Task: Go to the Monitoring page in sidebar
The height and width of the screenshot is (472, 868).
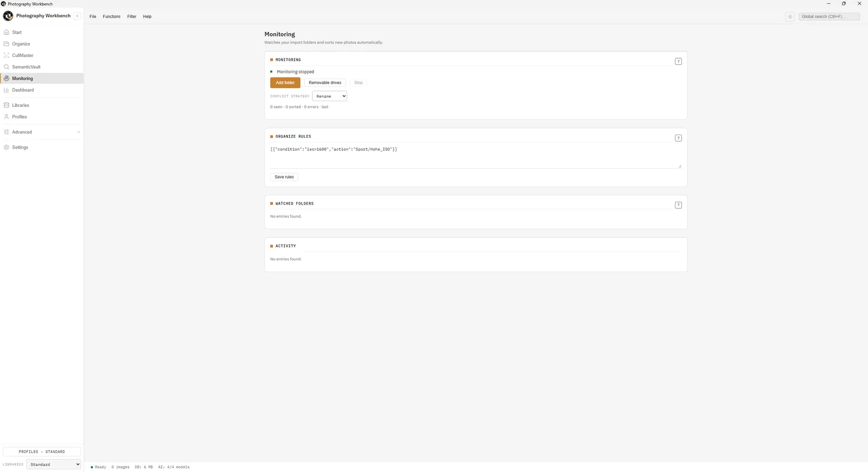Action: pyautogui.click(x=42, y=79)
